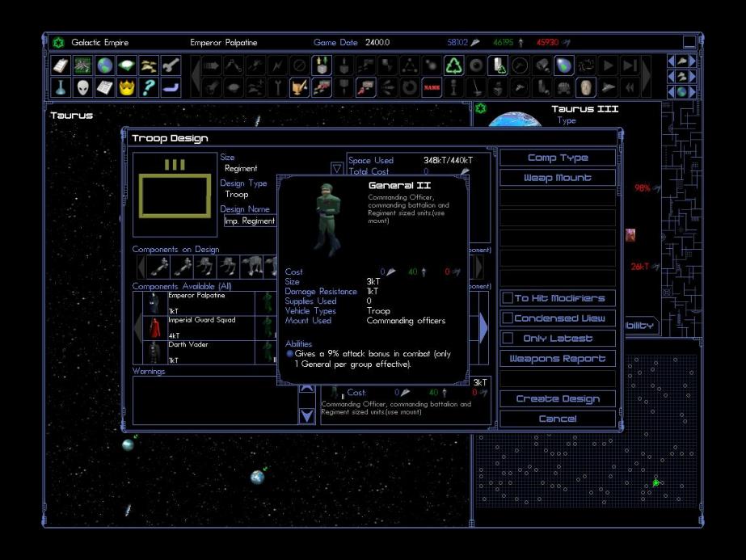Open the alien head empires icon
This screenshot has height=560, width=746.
tap(83, 87)
